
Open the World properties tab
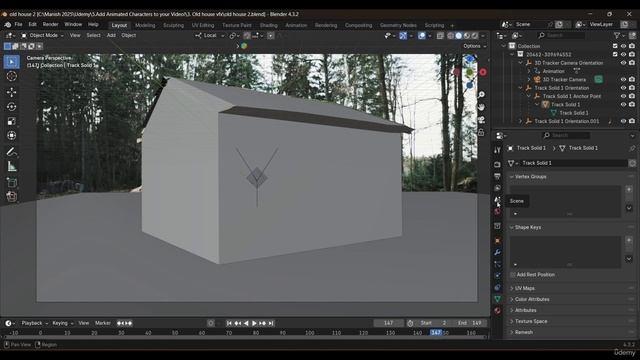(x=497, y=211)
